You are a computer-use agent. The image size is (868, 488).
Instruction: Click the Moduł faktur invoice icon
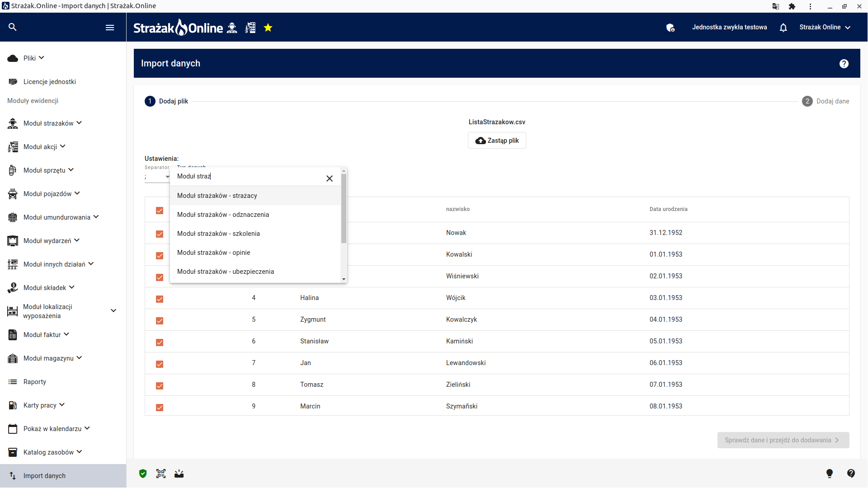(13, 335)
